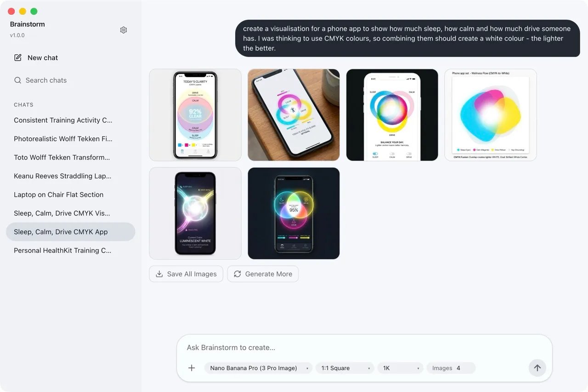Click the plus attachment icon
The width and height of the screenshot is (588, 392).
[x=192, y=368]
